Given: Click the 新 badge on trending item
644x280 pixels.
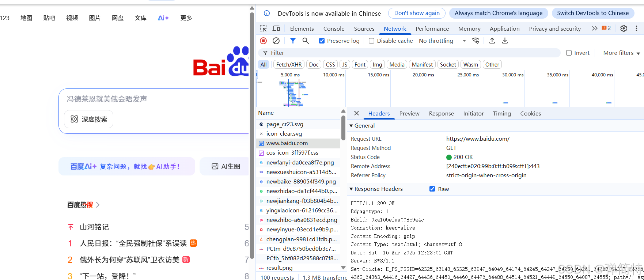Looking at the screenshot, I should 186,260.
